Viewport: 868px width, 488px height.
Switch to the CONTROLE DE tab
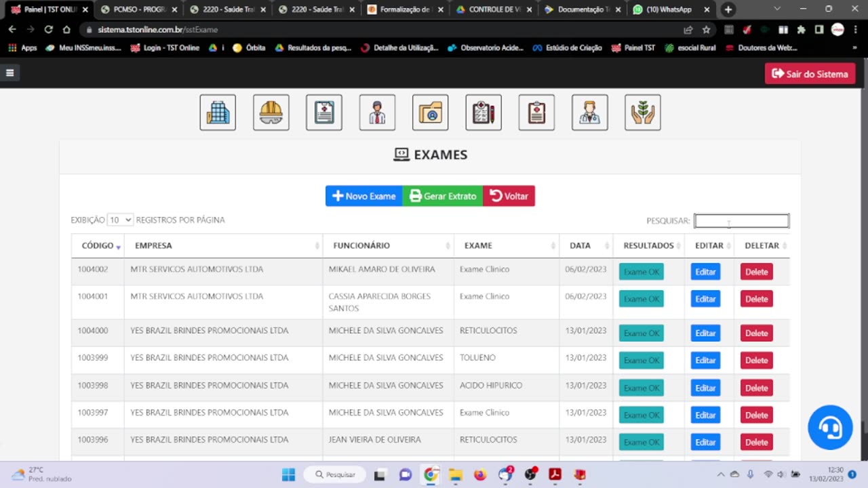494,9
